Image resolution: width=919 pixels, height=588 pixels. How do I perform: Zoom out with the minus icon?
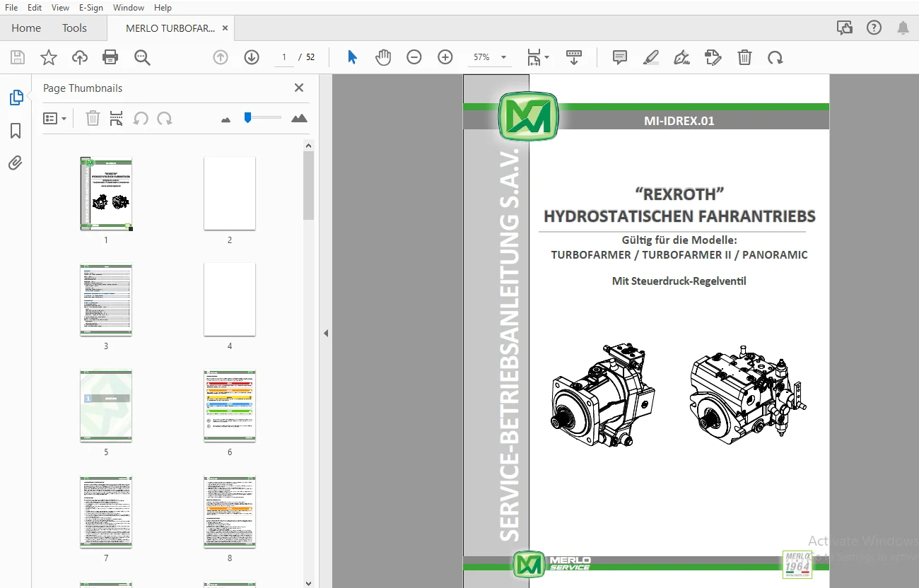pos(414,58)
